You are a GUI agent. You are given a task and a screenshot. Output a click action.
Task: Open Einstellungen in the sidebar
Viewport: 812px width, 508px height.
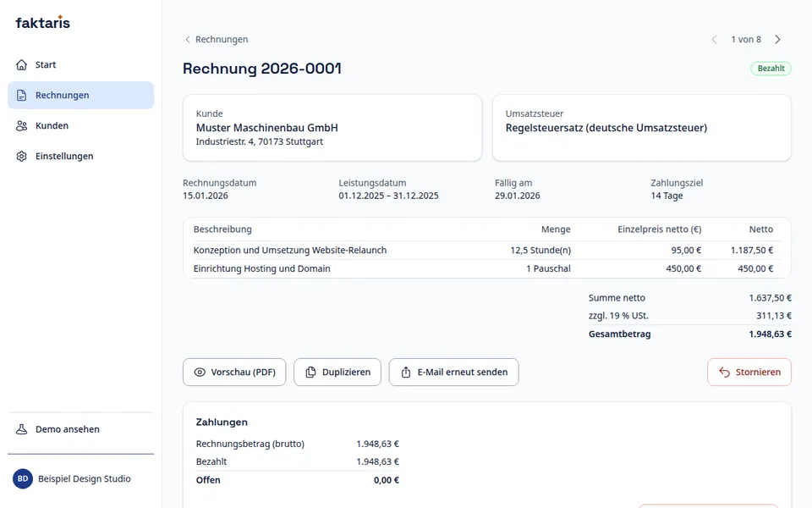pos(81,157)
